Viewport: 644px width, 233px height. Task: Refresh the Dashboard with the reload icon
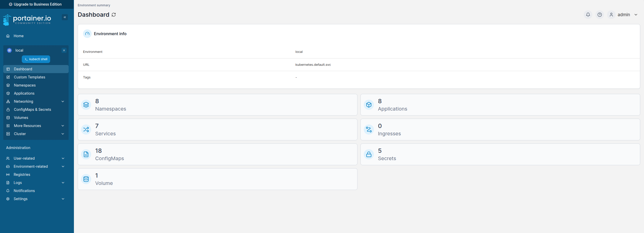pos(114,15)
